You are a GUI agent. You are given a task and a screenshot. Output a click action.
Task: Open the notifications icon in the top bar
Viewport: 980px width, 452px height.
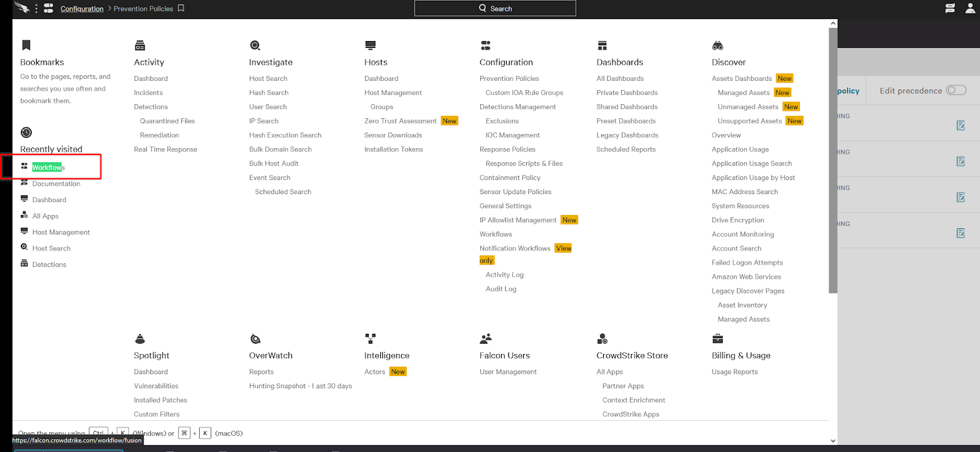point(950,9)
